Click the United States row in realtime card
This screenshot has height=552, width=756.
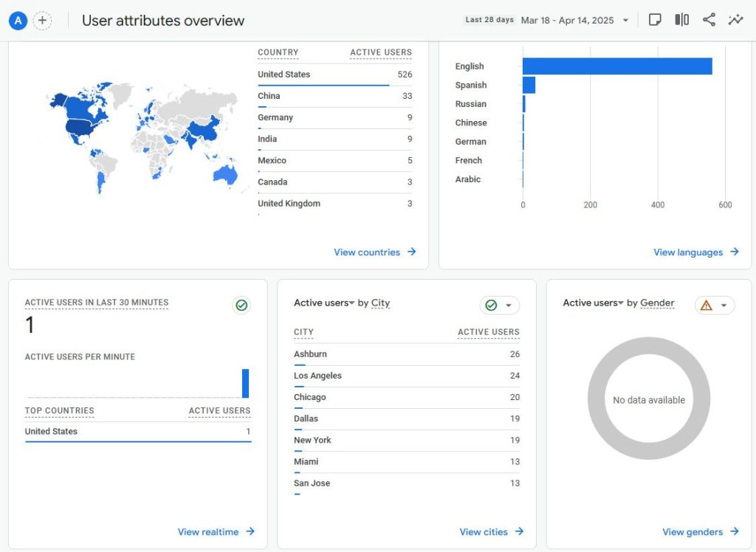pos(138,432)
